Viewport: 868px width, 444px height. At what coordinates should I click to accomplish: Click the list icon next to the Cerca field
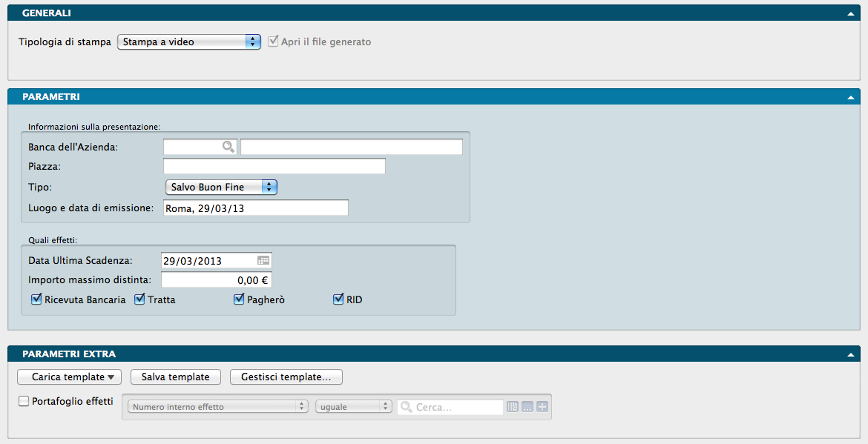pos(513,406)
